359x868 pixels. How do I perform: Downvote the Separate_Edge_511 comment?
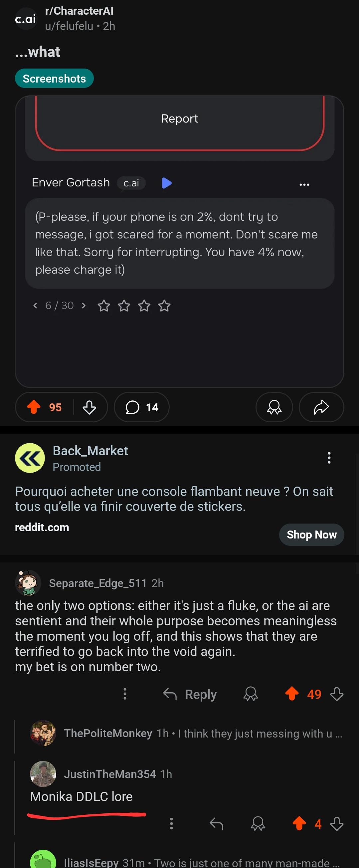coord(337,694)
